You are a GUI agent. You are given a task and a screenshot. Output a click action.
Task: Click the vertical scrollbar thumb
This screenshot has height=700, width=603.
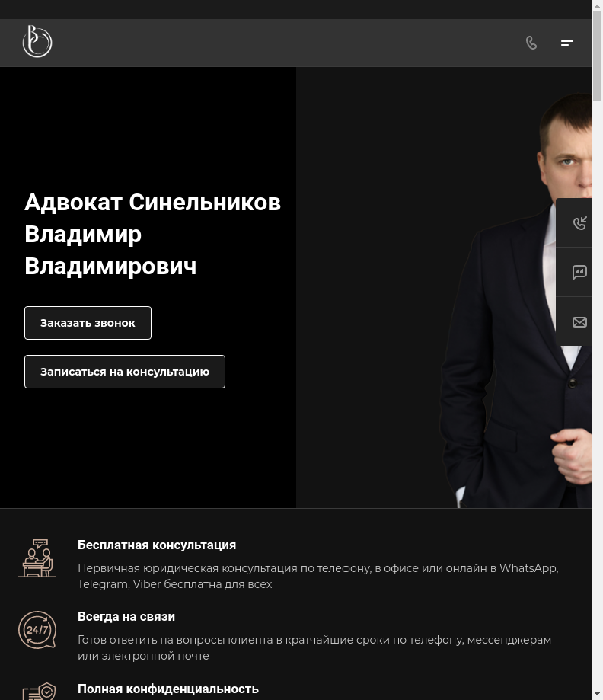(597, 56)
